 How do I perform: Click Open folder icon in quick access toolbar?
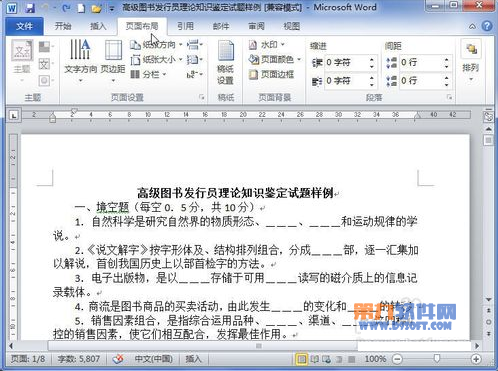point(97,8)
